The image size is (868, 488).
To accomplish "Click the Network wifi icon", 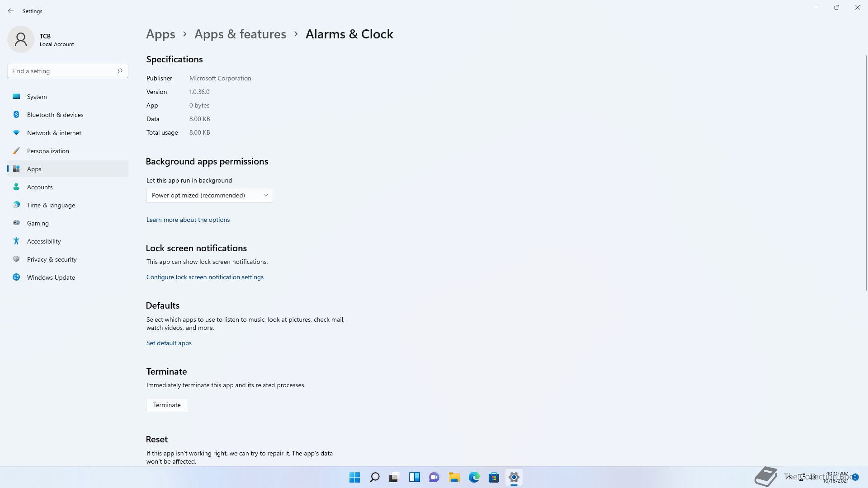I will [16, 132].
